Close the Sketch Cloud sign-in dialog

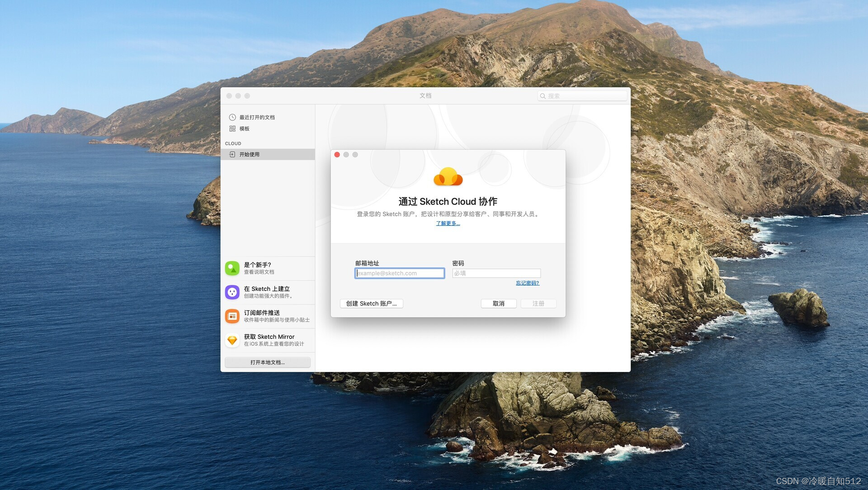[337, 155]
